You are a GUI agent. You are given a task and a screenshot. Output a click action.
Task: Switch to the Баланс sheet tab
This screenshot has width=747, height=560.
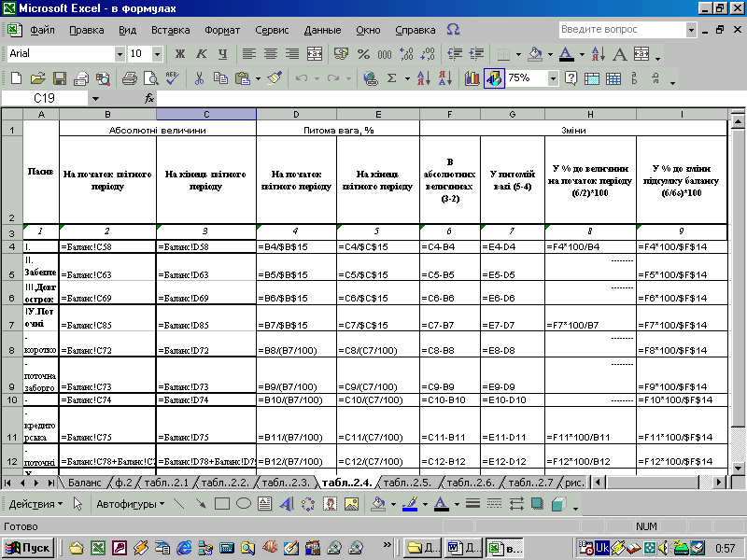pyautogui.click(x=84, y=483)
